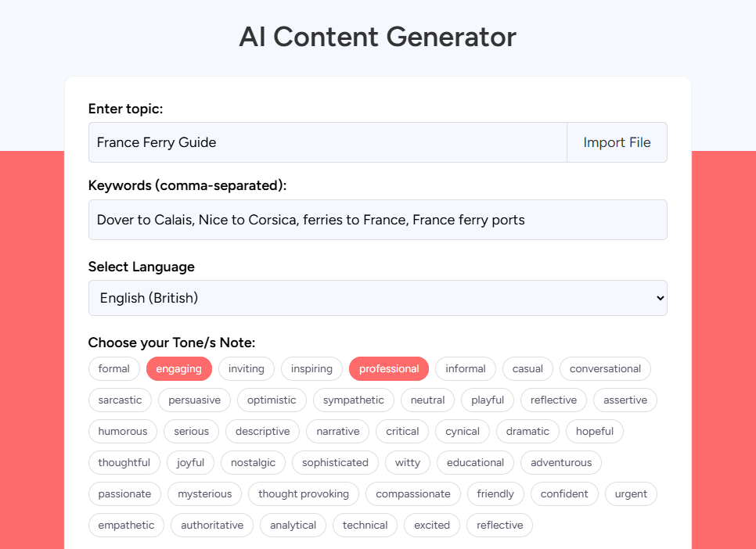Enable the 'empathetic' tone

click(x=126, y=525)
